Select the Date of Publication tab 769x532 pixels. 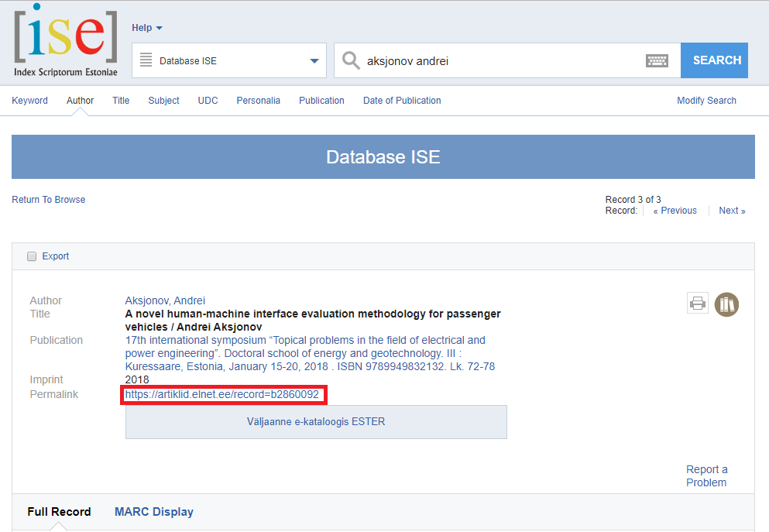click(x=402, y=101)
